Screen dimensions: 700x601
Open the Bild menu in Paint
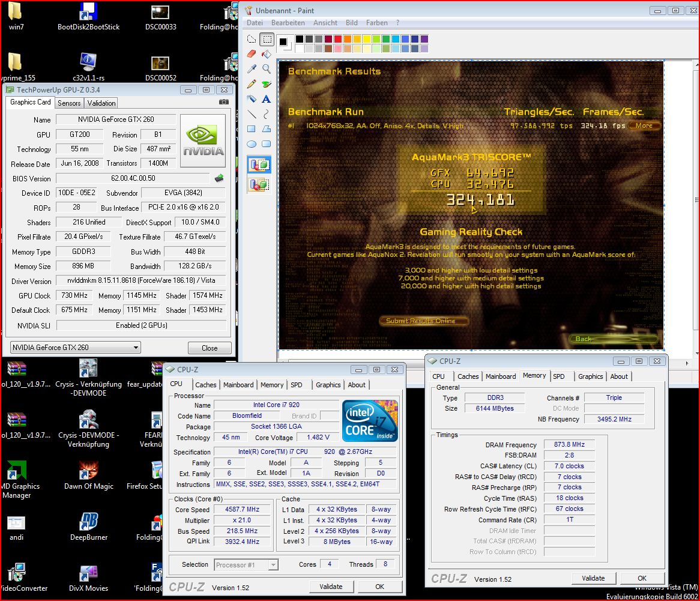click(351, 23)
